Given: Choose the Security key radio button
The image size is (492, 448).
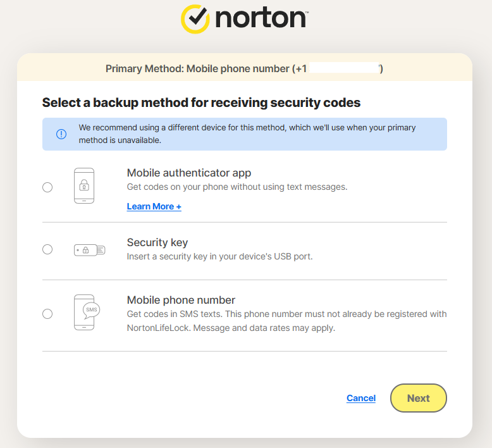Looking at the screenshot, I should click(47, 249).
